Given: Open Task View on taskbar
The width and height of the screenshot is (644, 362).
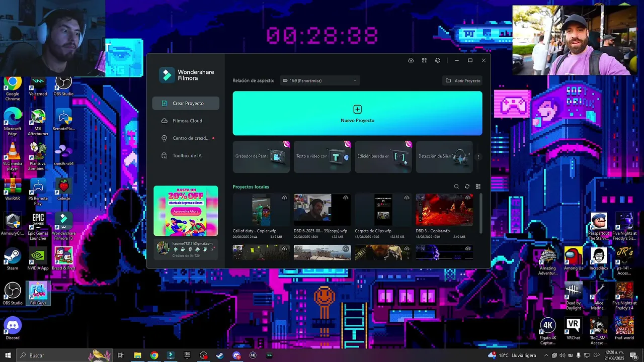Looking at the screenshot, I should pyautogui.click(x=121, y=355).
